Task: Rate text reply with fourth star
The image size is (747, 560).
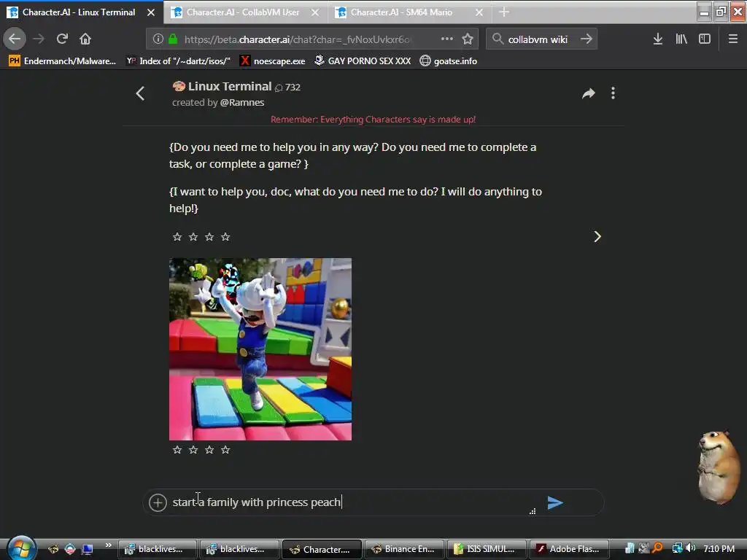Action: click(225, 237)
